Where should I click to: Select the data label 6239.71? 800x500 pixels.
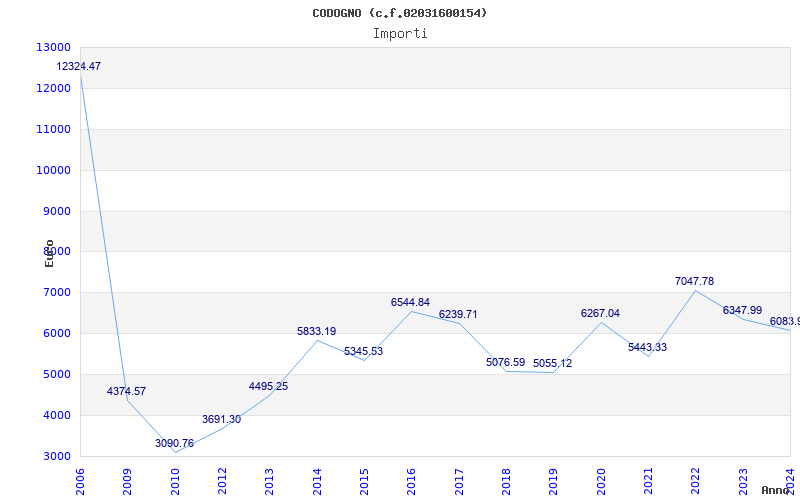click(x=458, y=314)
